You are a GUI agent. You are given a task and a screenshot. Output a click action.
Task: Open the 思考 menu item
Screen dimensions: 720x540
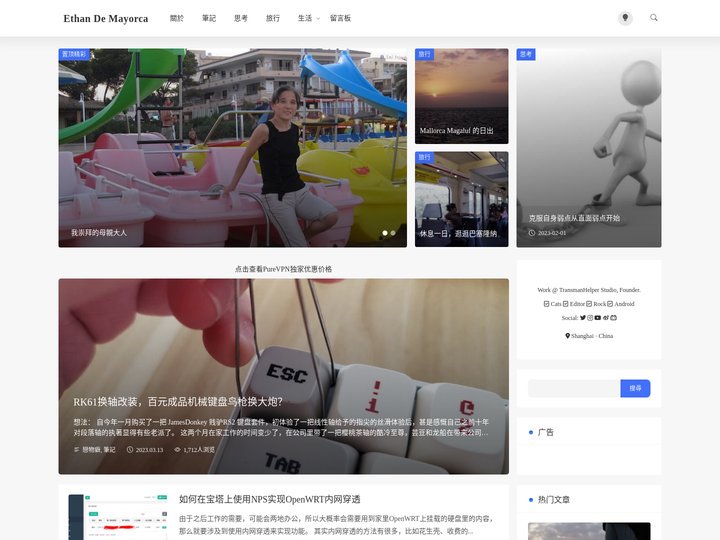[241, 18]
